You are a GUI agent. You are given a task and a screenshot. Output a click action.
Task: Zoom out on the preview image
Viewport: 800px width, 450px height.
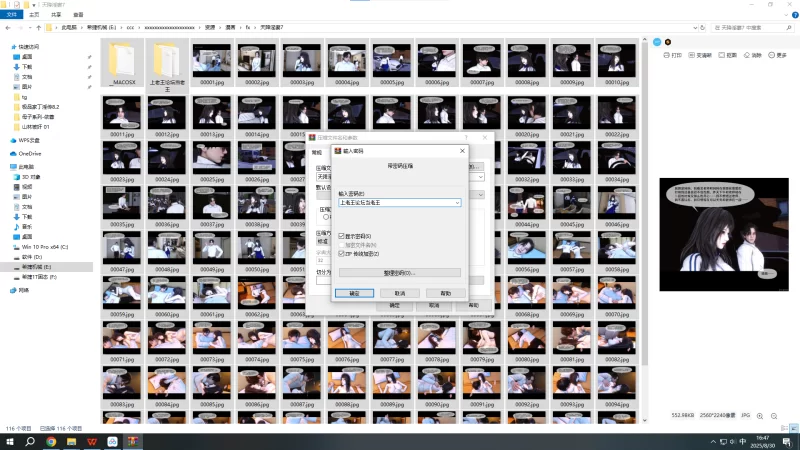point(774,416)
